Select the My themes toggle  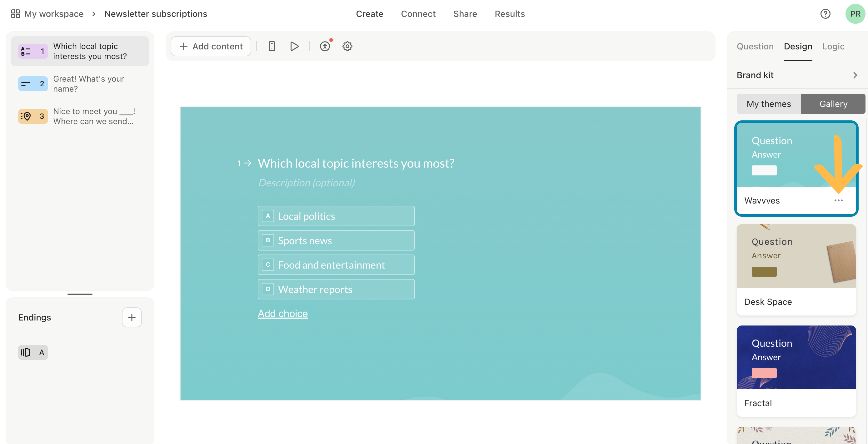769,104
